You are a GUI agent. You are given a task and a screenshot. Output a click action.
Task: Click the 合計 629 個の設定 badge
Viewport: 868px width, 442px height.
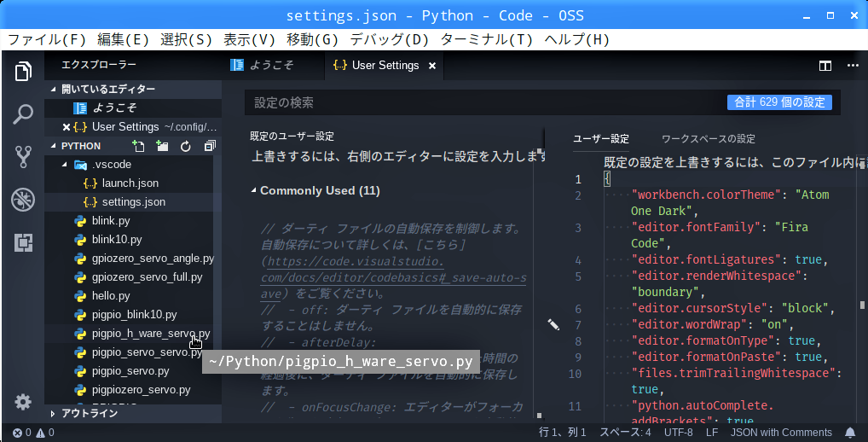[x=779, y=102]
